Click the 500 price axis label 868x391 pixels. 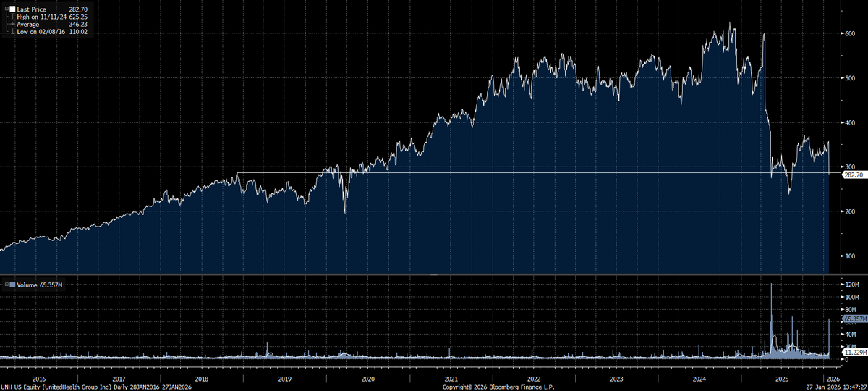(x=849, y=78)
